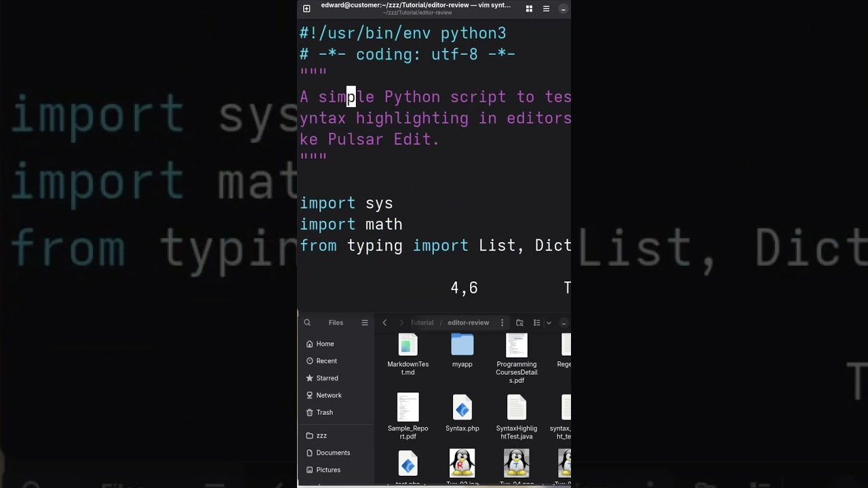This screenshot has width=868, height=488.
Task: Click the cursor position '4,6' in vim status
Action: click(x=465, y=288)
